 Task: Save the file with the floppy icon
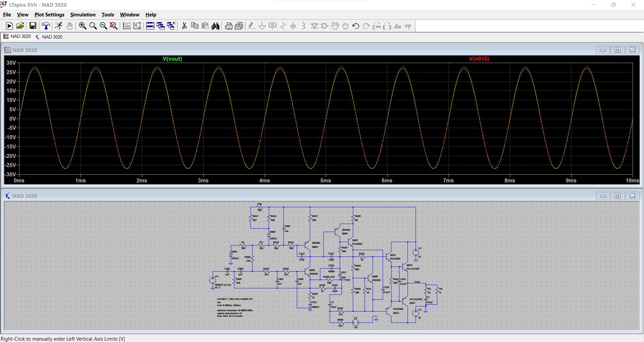(33, 26)
